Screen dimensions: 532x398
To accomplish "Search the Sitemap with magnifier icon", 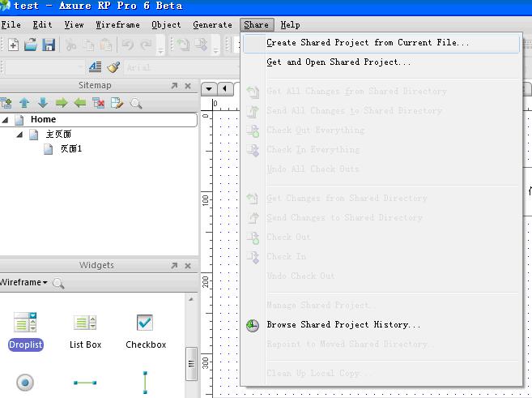I will coord(136,103).
